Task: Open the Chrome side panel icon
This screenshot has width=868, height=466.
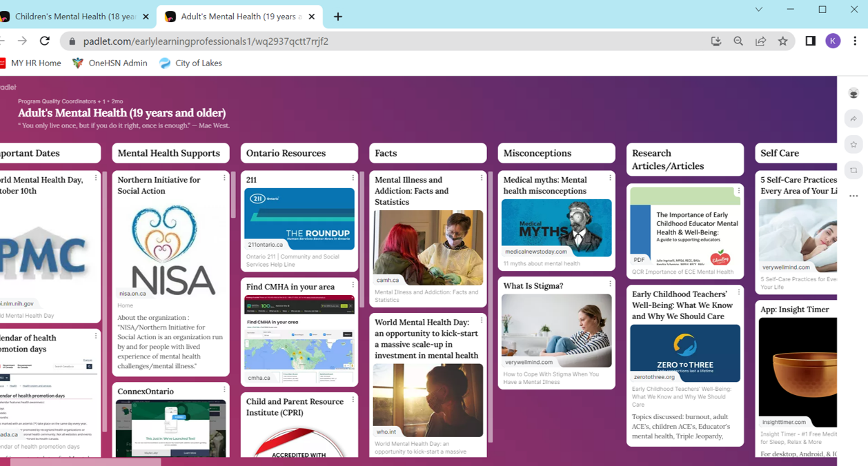Action: [810, 41]
